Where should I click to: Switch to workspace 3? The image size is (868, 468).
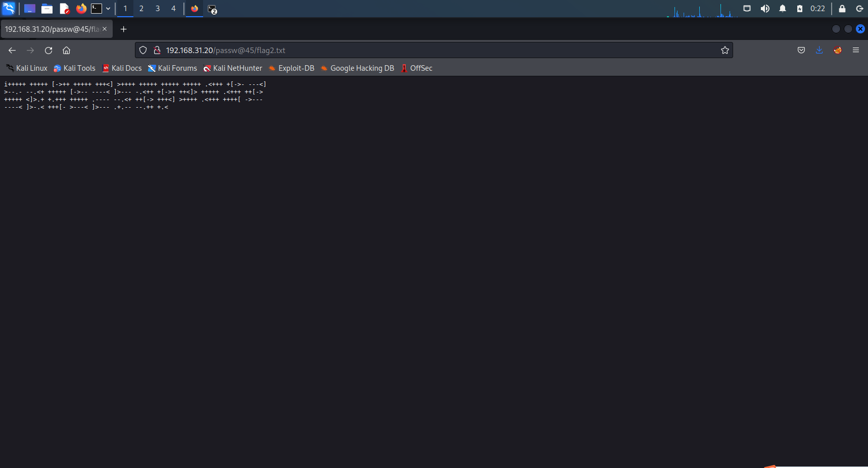158,9
